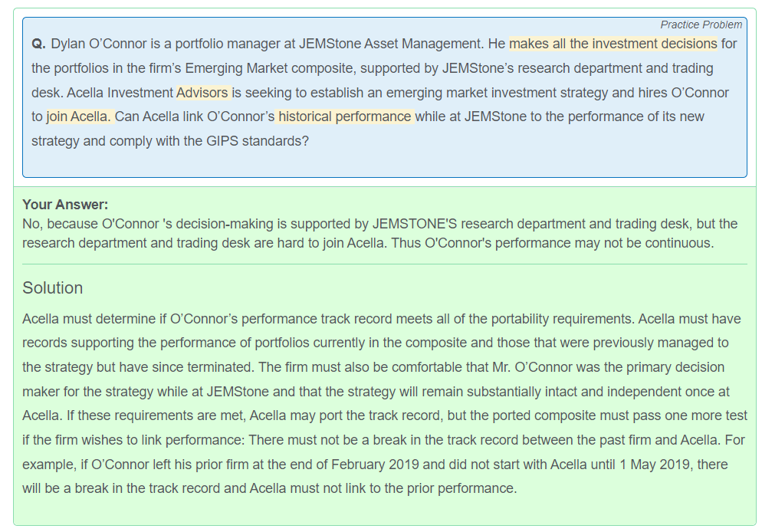
Task: Click the highlighted word "Advisors"
Action: (202, 92)
